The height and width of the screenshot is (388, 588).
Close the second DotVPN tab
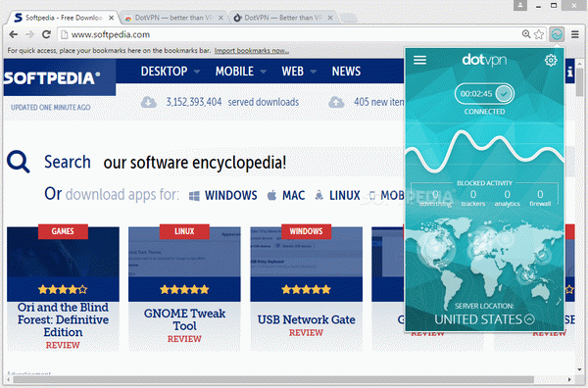click(220, 18)
